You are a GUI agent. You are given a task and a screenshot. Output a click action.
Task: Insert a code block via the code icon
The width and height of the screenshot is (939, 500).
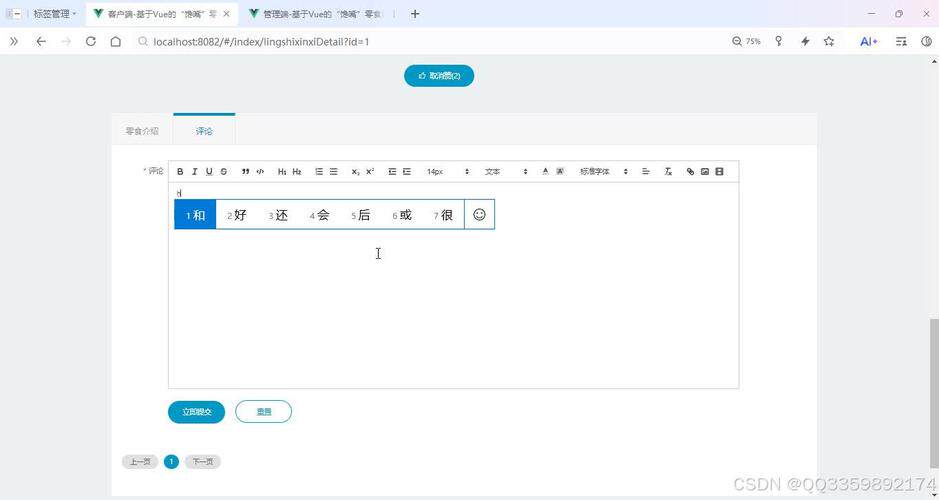pos(260,172)
